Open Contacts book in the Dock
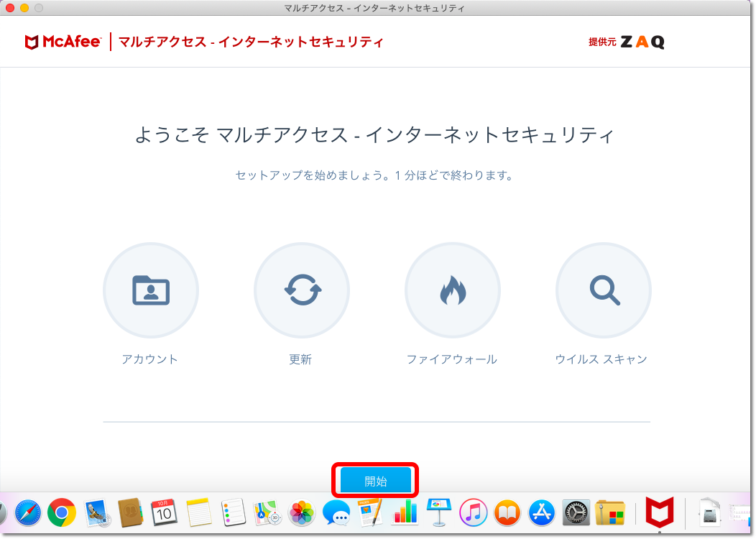This screenshot has width=756, height=539. (x=130, y=512)
